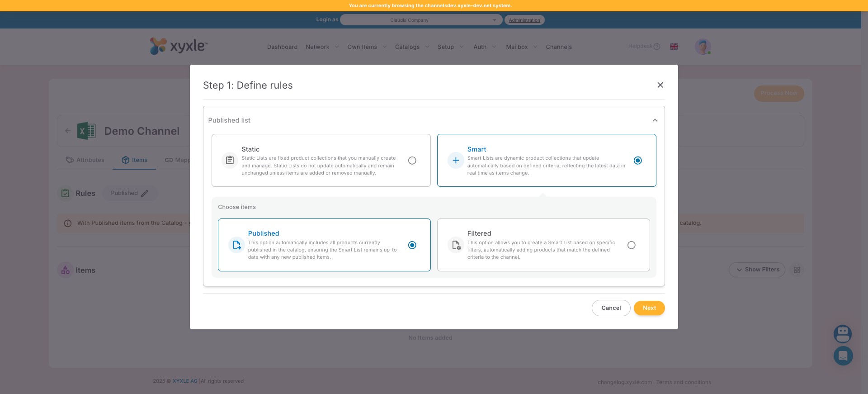Click the Next button
This screenshot has width=868, height=394.
649,308
